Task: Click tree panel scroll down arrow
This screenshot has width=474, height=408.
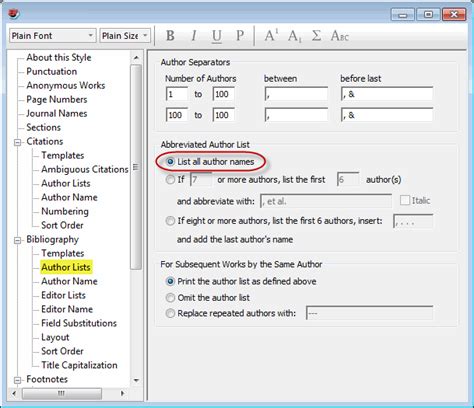Action: (x=136, y=380)
